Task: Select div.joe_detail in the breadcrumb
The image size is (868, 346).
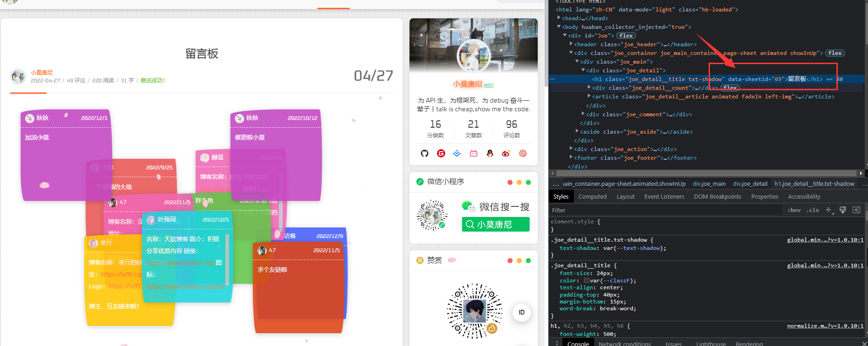Action: [750, 184]
